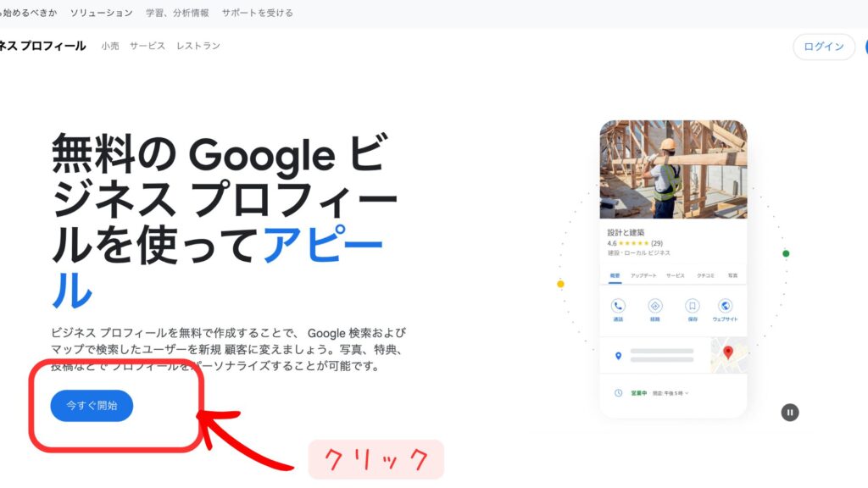Log in via the ログイン button
868x488 pixels.
click(822, 47)
